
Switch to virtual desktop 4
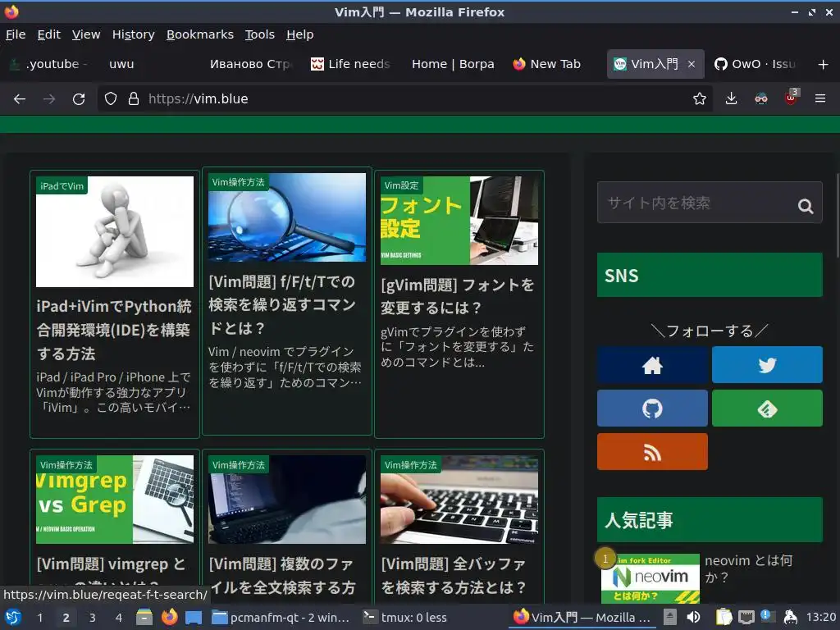(x=119, y=618)
